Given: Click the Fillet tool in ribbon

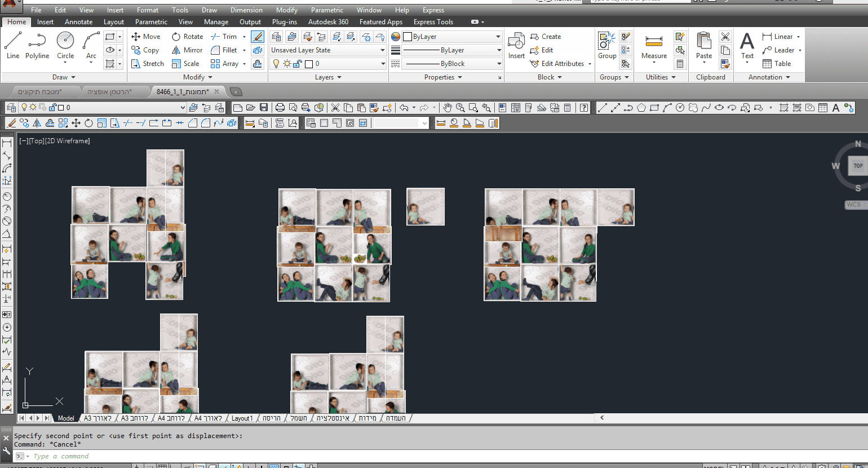Looking at the screenshot, I should pos(224,50).
